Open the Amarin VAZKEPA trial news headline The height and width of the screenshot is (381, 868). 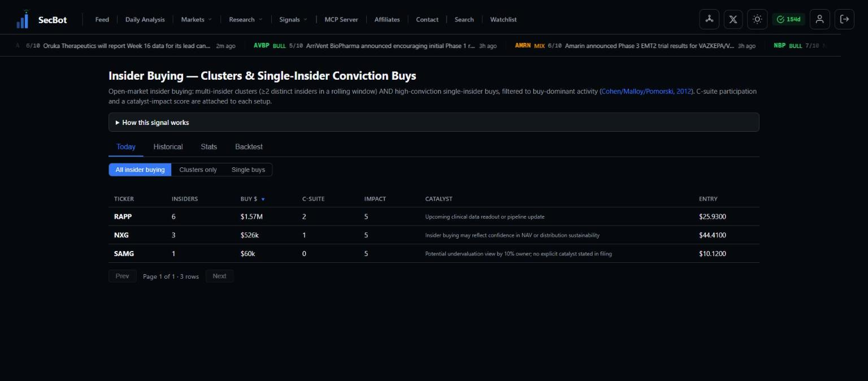[x=649, y=46]
